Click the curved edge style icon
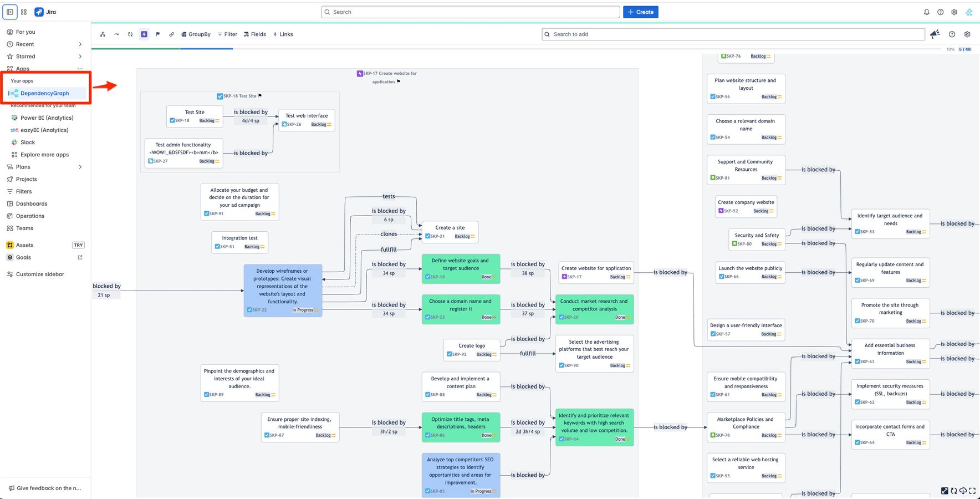 click(116, 34)
